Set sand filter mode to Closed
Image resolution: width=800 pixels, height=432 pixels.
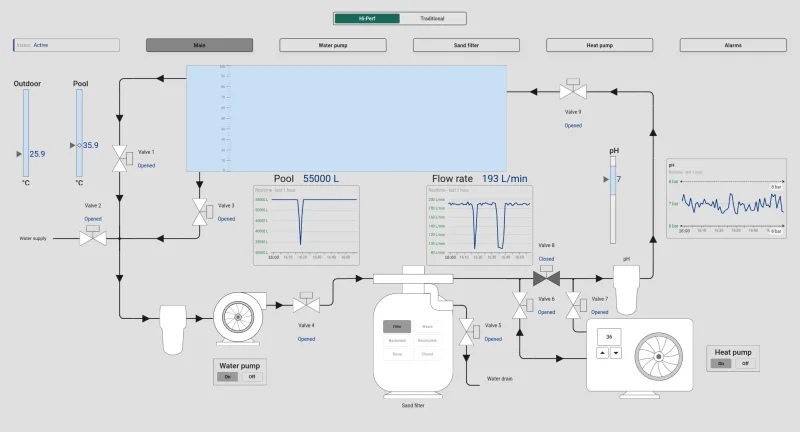point(427,354)
